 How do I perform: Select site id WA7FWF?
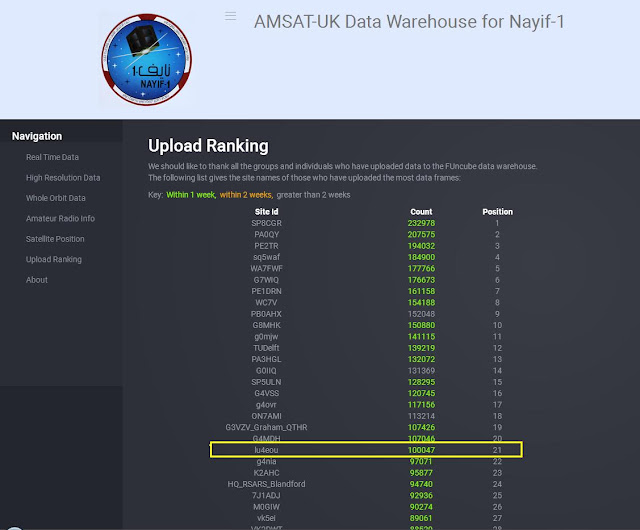[x=267, y=268]
